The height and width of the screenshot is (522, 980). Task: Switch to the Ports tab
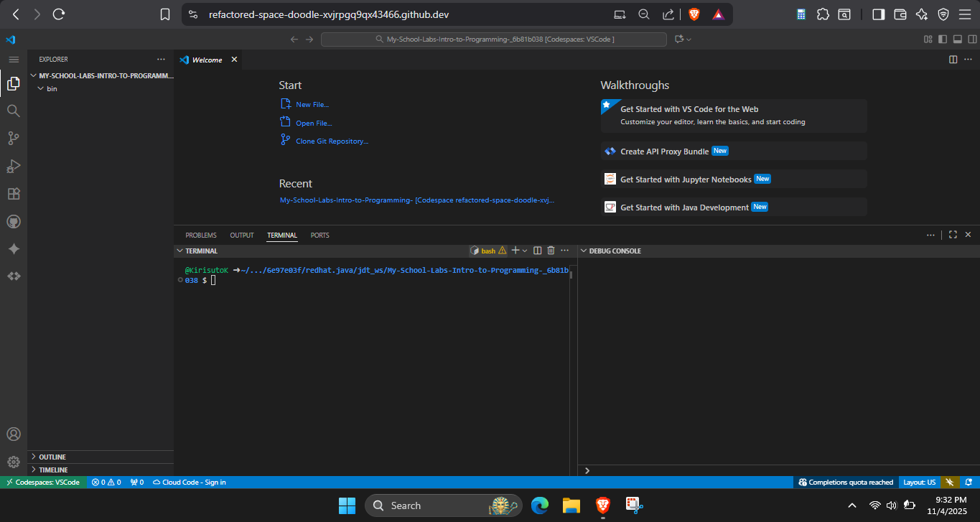pyautogui.click(x=319, y=236)
